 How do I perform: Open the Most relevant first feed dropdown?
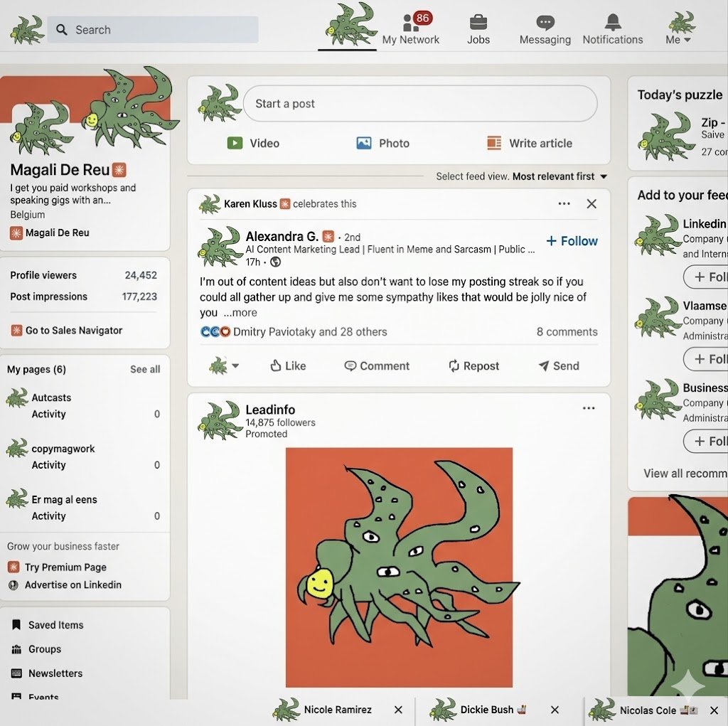tap(560, 176)
